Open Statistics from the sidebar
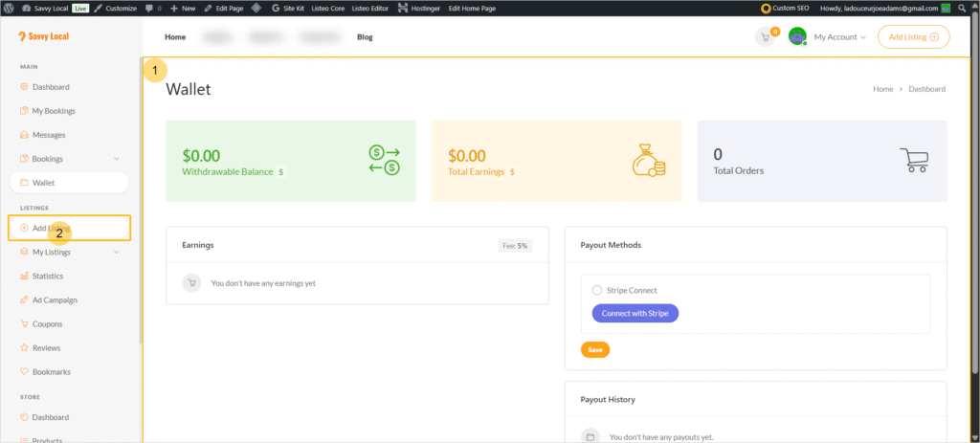 pos(47,277)
